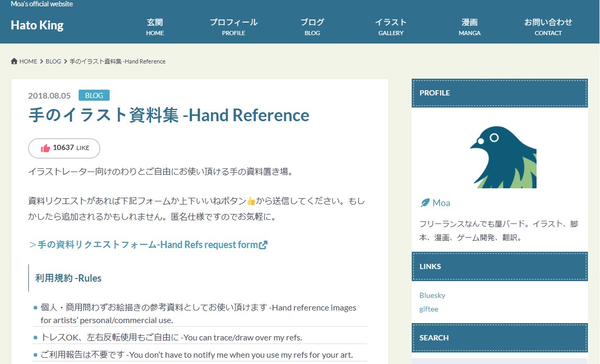Click the thumbs-up like icon
This screenshot has width=600, height=364.
(46, 148)
